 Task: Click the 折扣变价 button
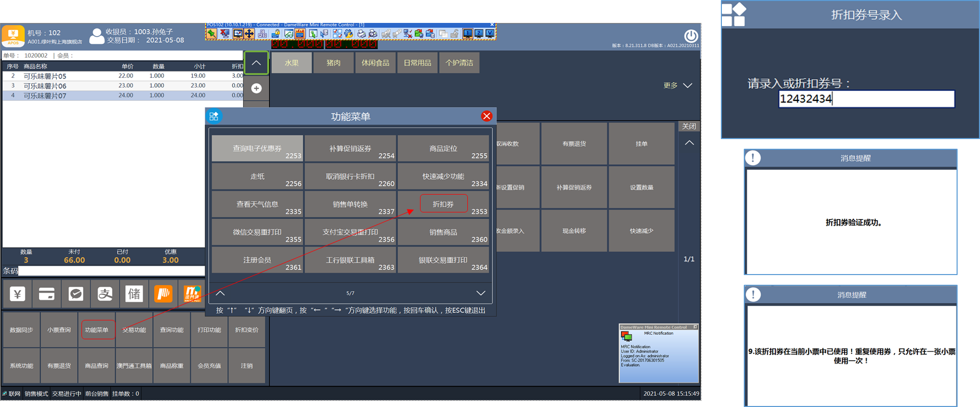point(247,330)
